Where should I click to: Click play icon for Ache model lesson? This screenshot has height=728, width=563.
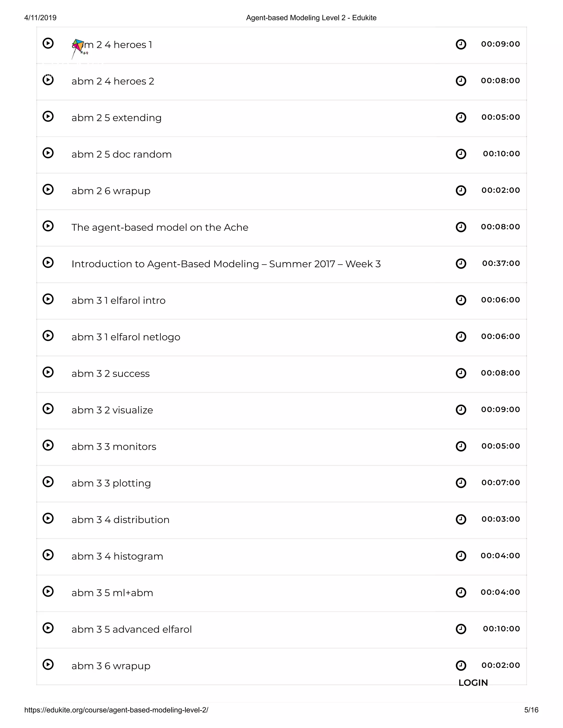click(x=48, y=226)
